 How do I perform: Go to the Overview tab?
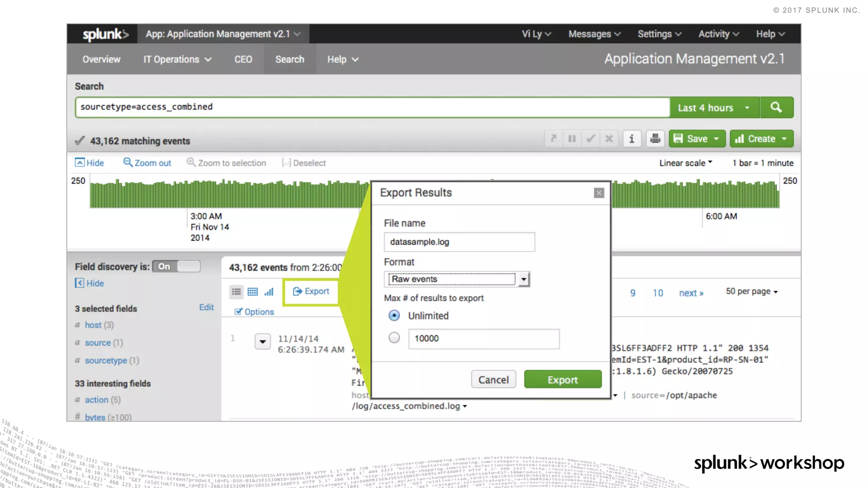[x=101, y=59]
